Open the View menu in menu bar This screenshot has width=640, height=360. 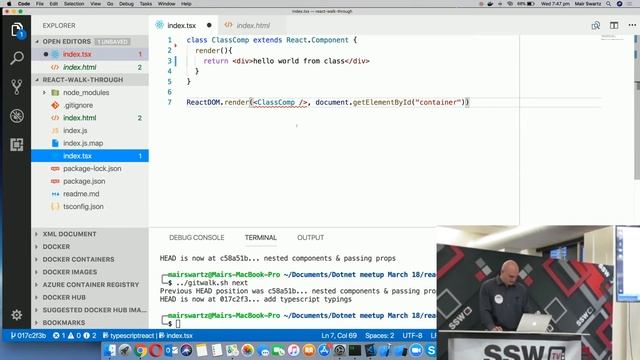pos(96,4)
